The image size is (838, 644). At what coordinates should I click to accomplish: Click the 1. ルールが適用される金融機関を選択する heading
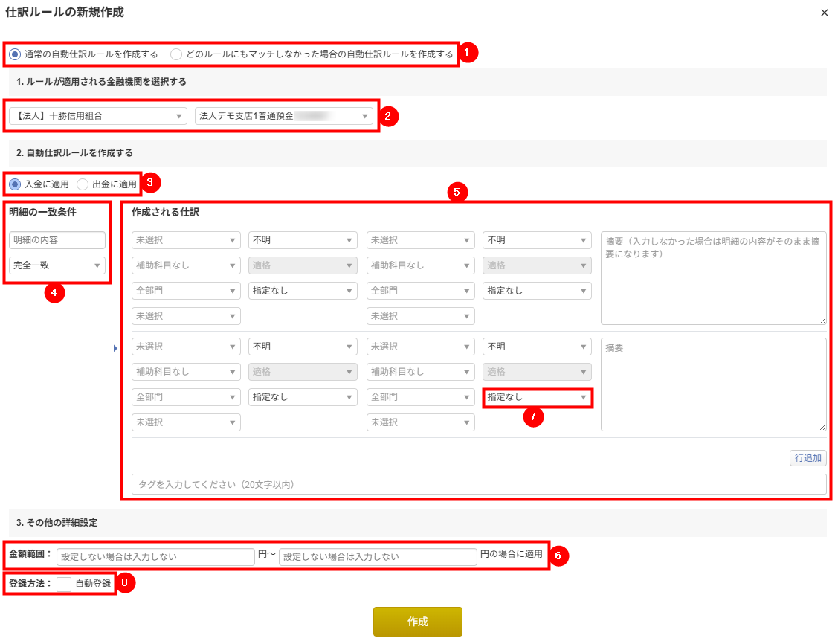pyautogui.click(x=102, y=82)
